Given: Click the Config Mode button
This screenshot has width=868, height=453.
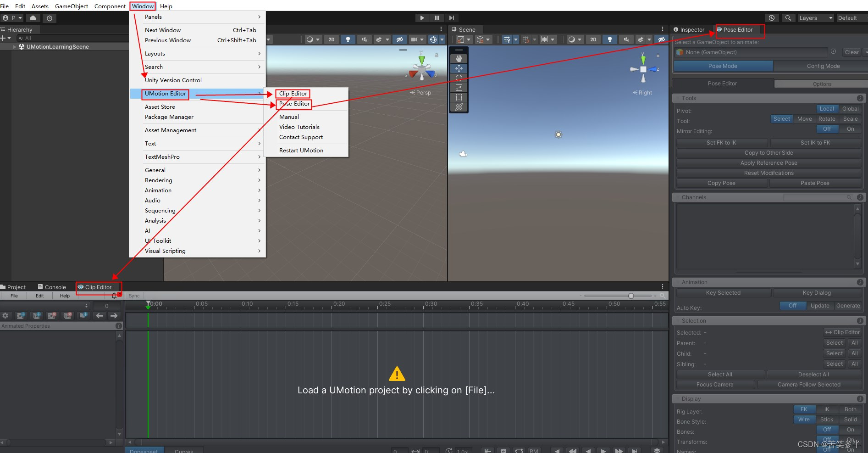Looking at the screenshot, I should click(823, 66).
